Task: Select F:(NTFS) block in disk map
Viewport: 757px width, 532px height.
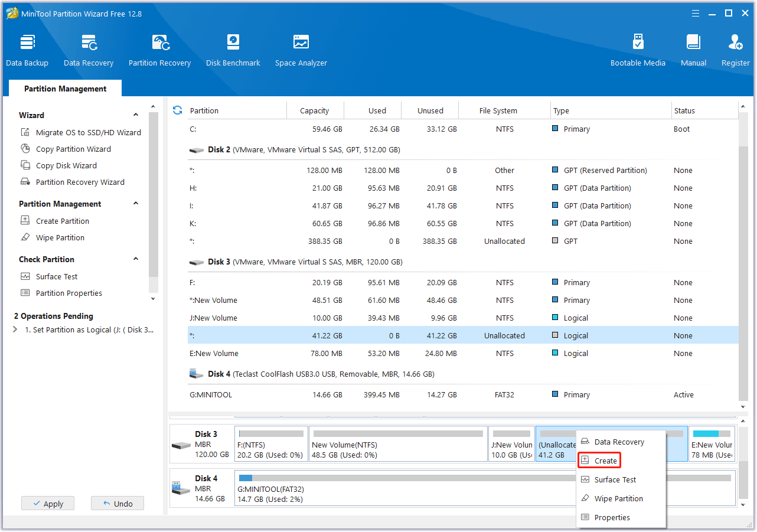Action: pyautogui.click(x=271, y=444)
